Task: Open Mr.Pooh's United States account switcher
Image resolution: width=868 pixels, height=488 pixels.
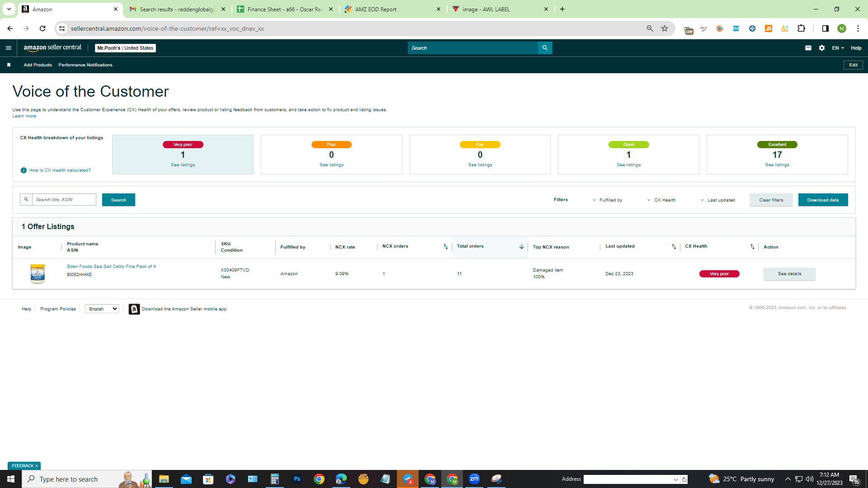Action: (125, 48)
